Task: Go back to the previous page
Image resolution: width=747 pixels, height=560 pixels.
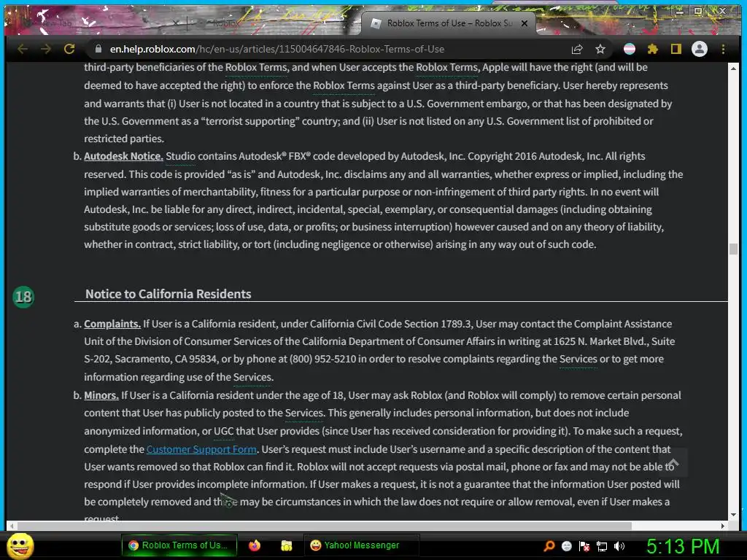Action: [x=23, y=49]
